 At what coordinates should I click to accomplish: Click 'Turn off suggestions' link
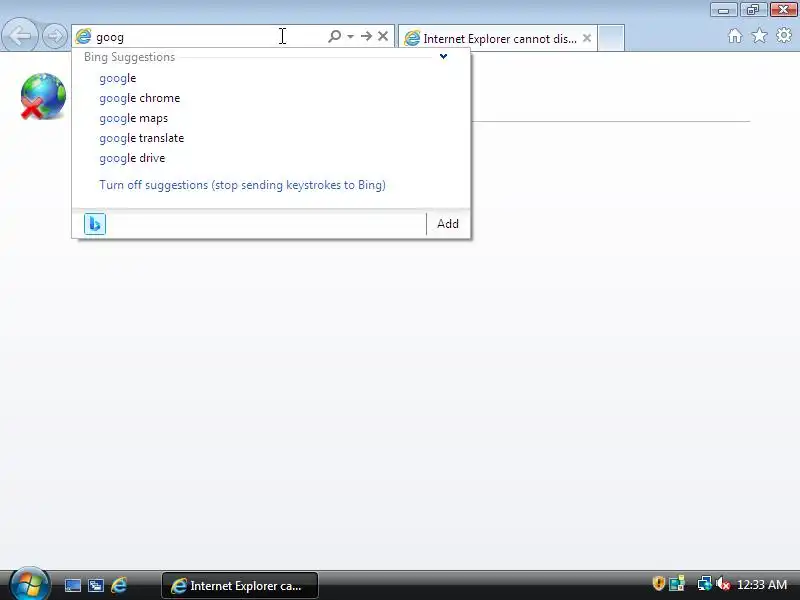click(x=242, y=185)
